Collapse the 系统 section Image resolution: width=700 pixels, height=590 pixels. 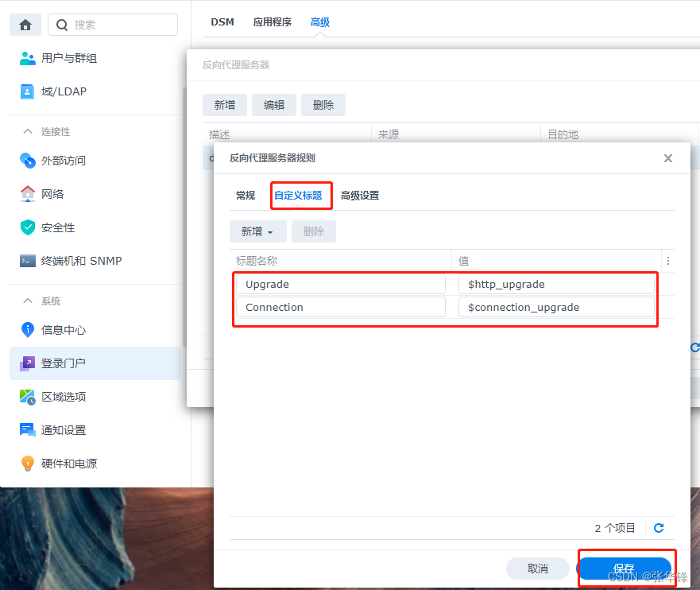28,301
